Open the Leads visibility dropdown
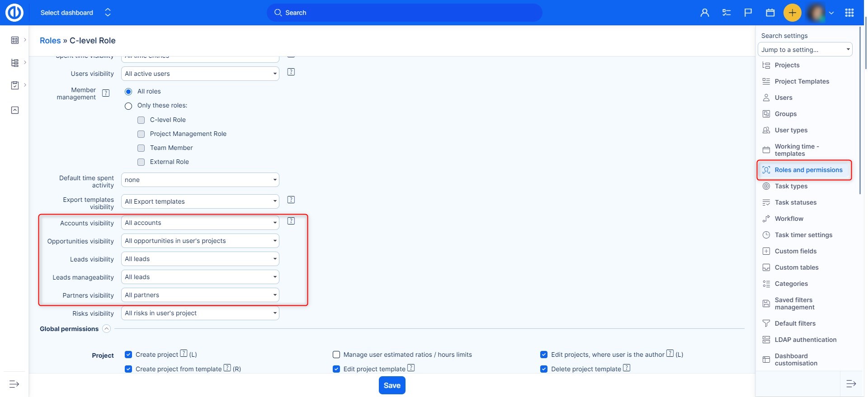The height and width of the screenshot is (397, 868). tap(200, 259)
